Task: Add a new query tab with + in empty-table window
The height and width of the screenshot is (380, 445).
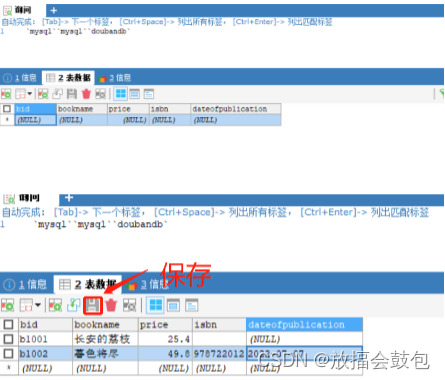Action: pos(53,10)
